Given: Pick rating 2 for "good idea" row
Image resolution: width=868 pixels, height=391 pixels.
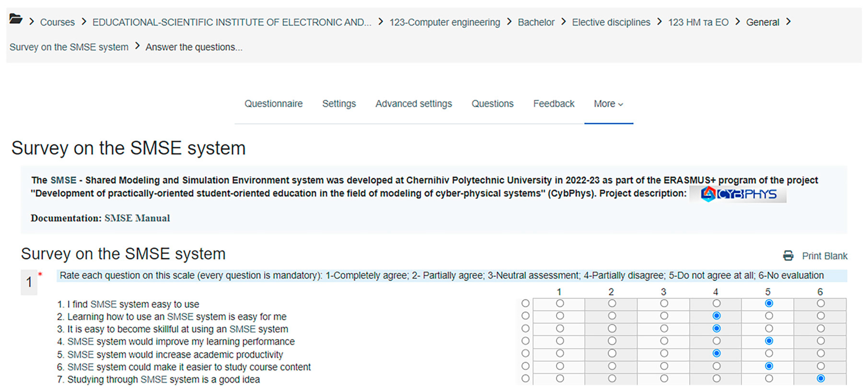Looking at the screenshot, I should pos(612,379).
